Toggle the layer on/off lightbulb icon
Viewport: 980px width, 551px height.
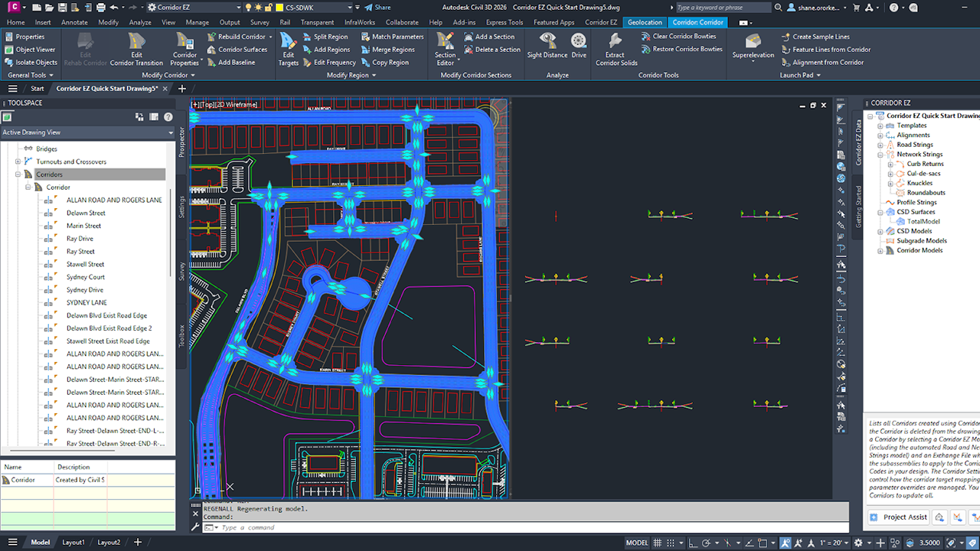click(248, 7)
